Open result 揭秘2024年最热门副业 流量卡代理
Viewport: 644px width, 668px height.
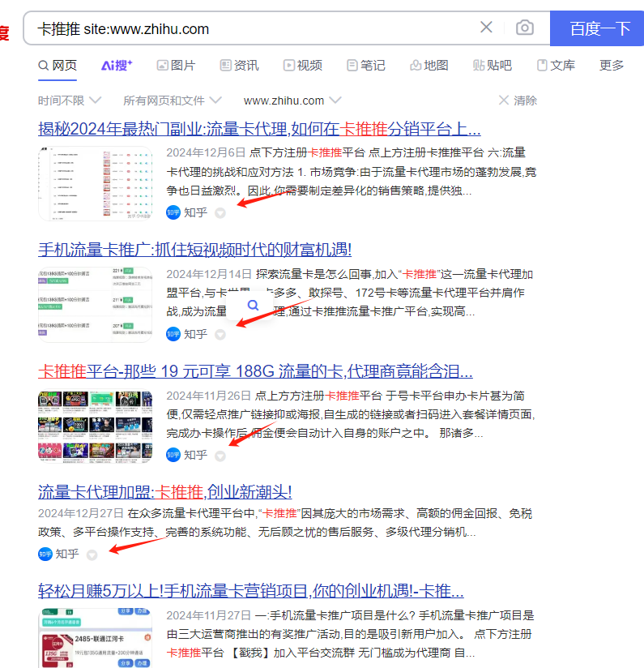[x=259, y=129]
